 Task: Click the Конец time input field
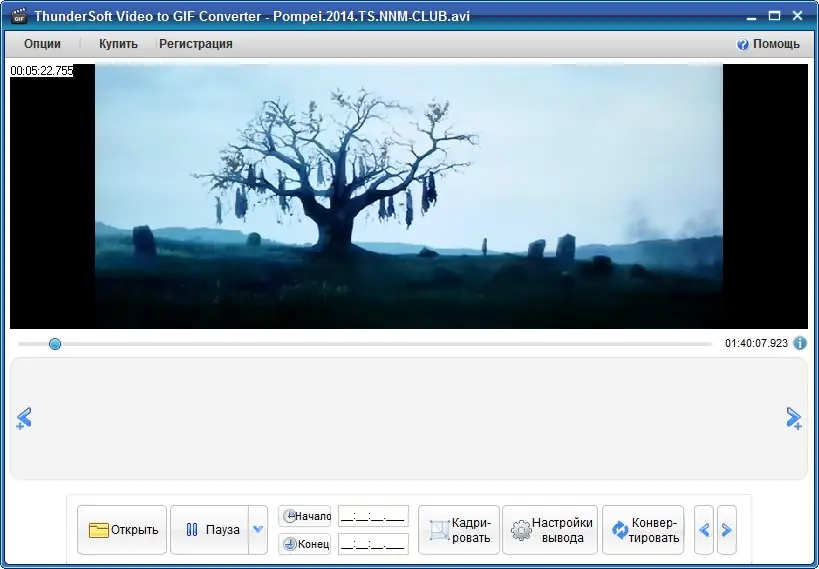point(373,544)
